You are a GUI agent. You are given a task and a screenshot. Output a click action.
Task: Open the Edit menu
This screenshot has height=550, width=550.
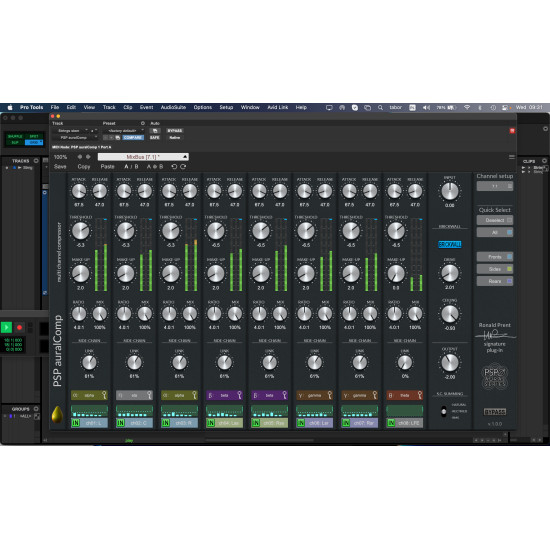pos(71,107)
